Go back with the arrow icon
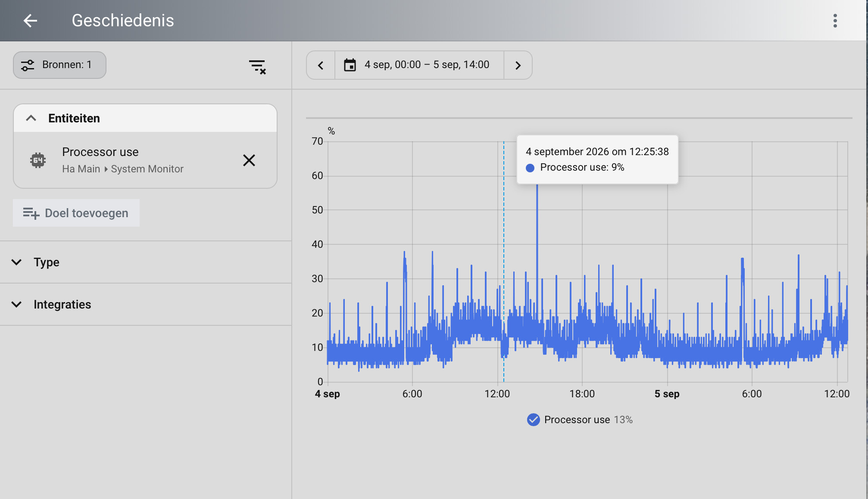Viewport: 868px width, 499px height. click(x=30, y=20)
